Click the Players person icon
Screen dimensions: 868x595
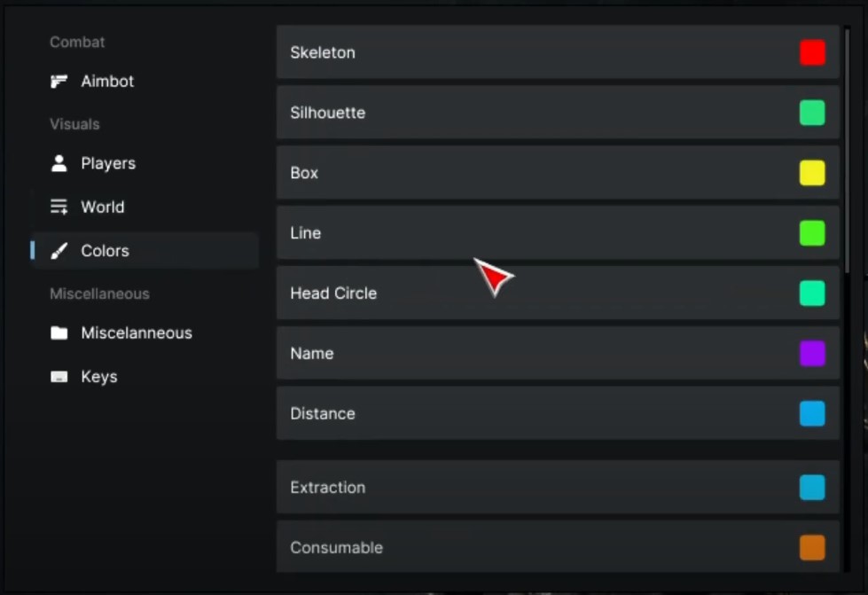(x=59, y=163)
